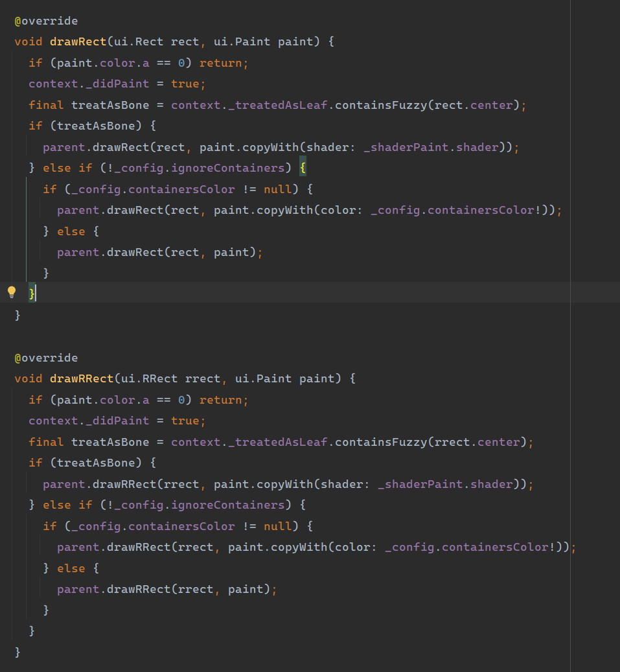This screenshot has height=672, width=620.
Task: Click containersColor! in the parent.drawRRect copyWith call
Action: [499, 547]
